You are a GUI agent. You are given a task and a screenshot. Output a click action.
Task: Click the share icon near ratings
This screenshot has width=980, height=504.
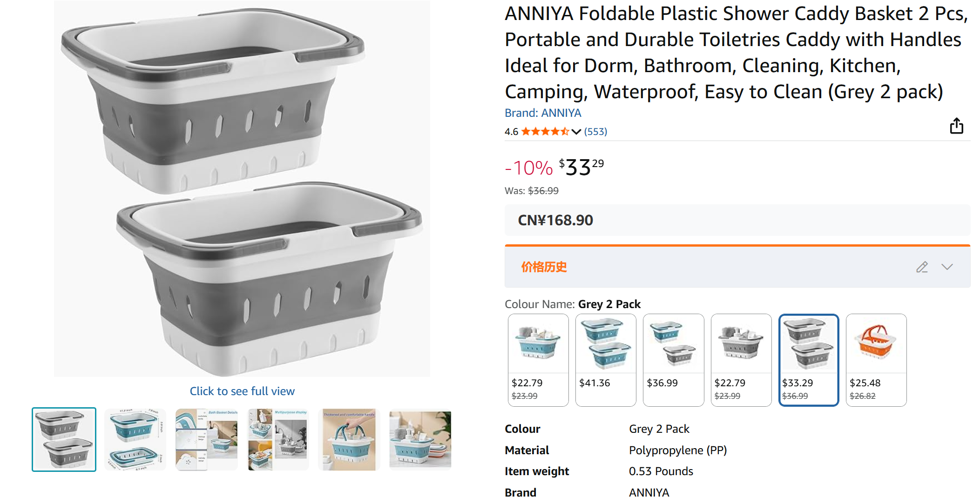coord(956,126)
